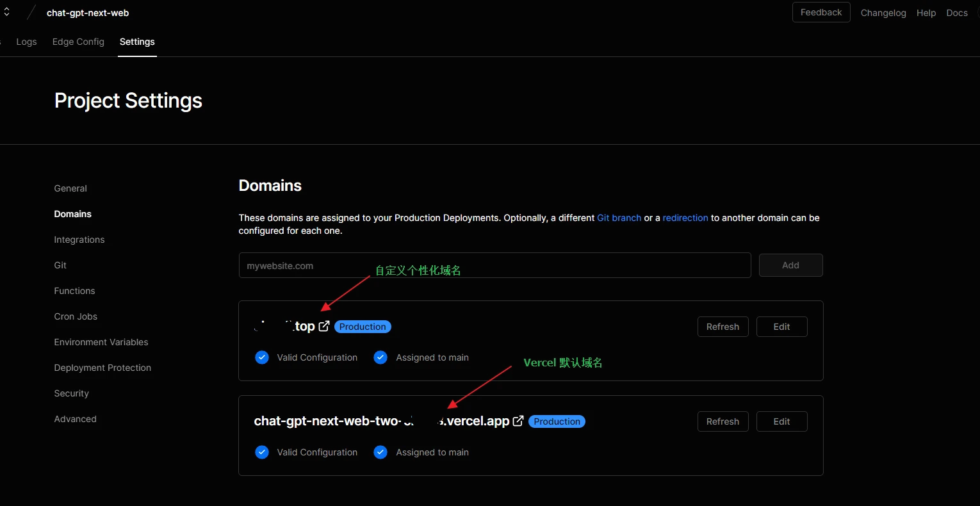Select the Settings tab
This screenshot has width=980, height=506.
point(137,42)
